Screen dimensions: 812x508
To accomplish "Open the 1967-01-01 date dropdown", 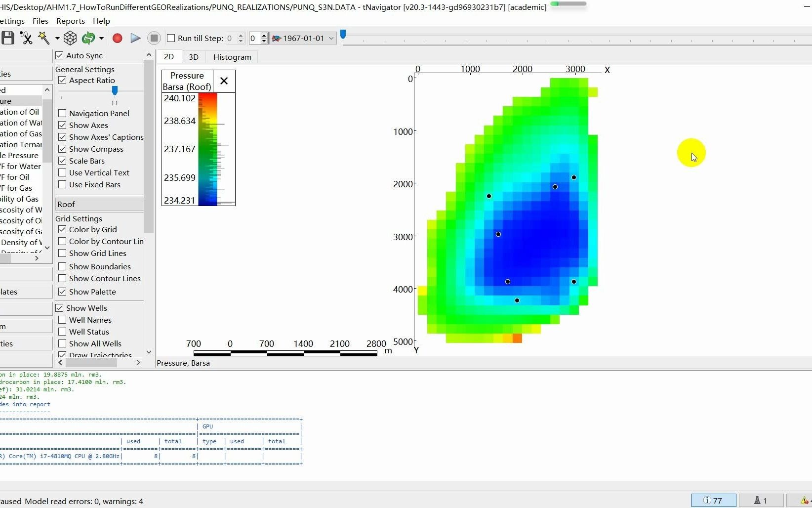I will (303, 38).
